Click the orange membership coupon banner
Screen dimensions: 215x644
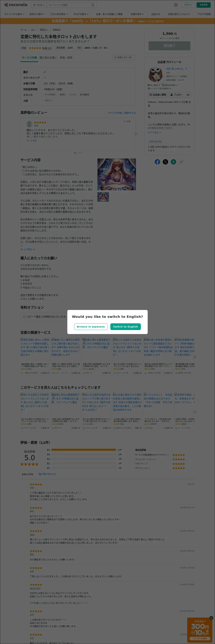coord(107,21)
